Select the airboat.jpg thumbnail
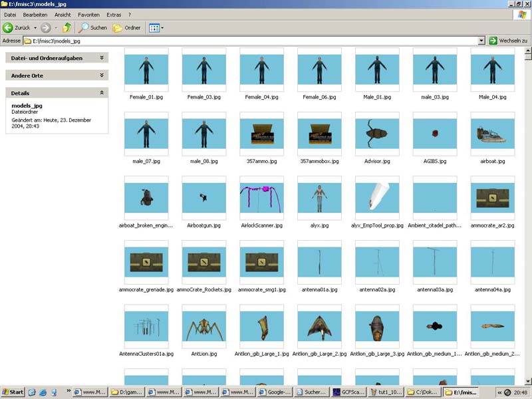The width and height of the screenshot is (532, 399). (x=492, y=134)
